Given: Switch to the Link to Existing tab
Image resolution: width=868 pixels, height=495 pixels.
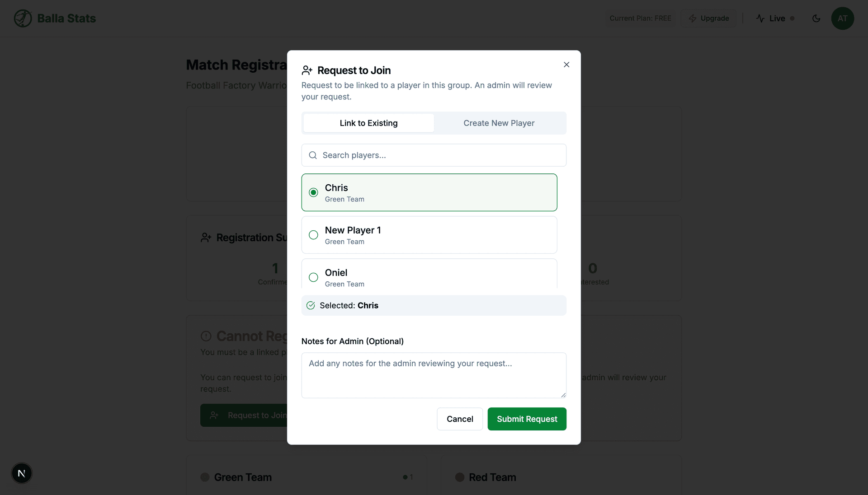Looking at the screenshot, I should click(x=368, y=123).
